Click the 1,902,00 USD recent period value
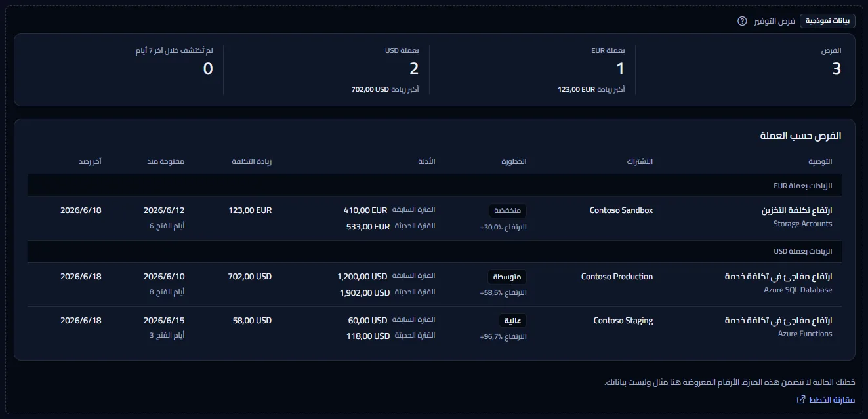This screenshot has height=419, width=868. click(365, 293)
